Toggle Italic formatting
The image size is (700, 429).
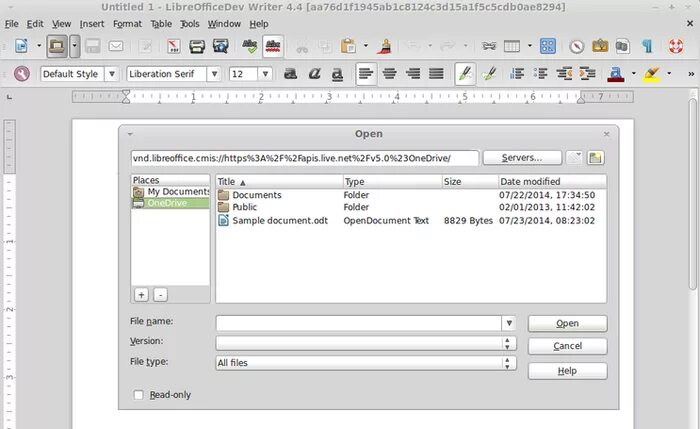tap(314, 74)
